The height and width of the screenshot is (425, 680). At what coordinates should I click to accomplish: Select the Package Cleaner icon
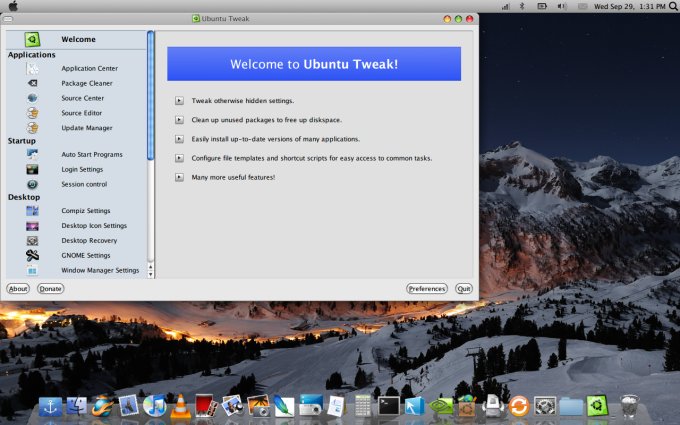click(32, 83)
